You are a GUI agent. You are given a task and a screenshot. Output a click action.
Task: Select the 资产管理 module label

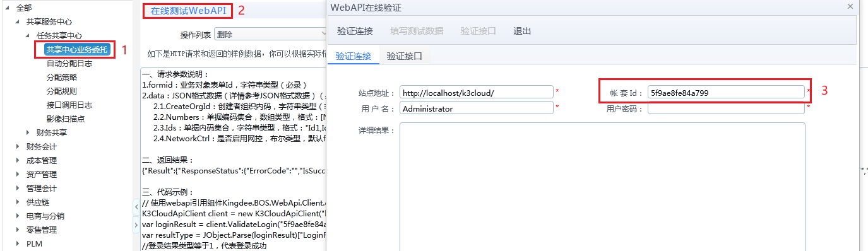[42, 174]
